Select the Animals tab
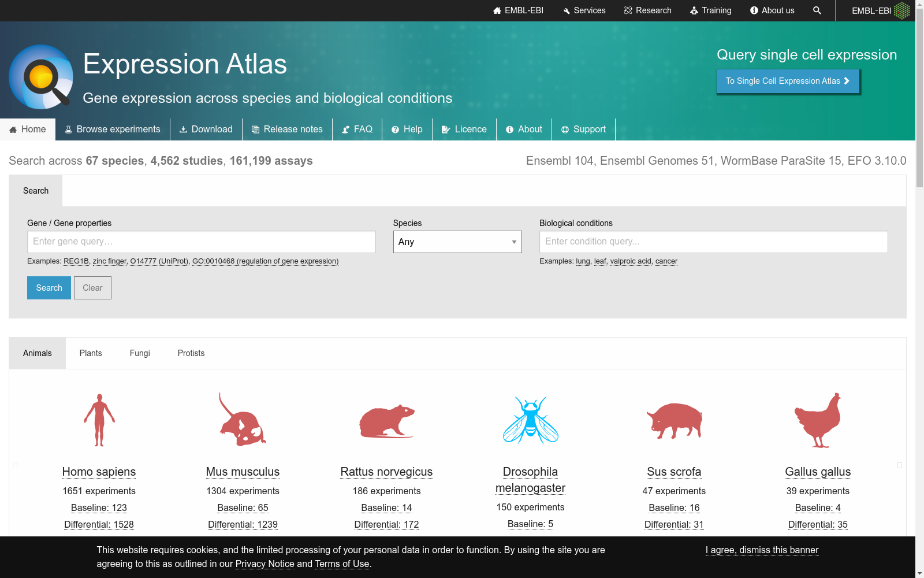Viewport: 924px width, 578px height. coord(38,353)
